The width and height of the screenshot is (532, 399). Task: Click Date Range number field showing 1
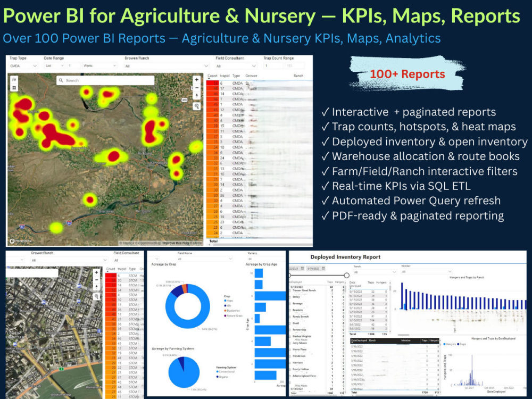point(73,66)
